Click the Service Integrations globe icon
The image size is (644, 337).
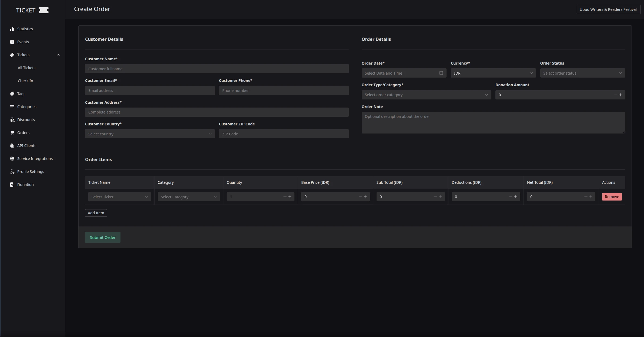click(x=12, y=159)
